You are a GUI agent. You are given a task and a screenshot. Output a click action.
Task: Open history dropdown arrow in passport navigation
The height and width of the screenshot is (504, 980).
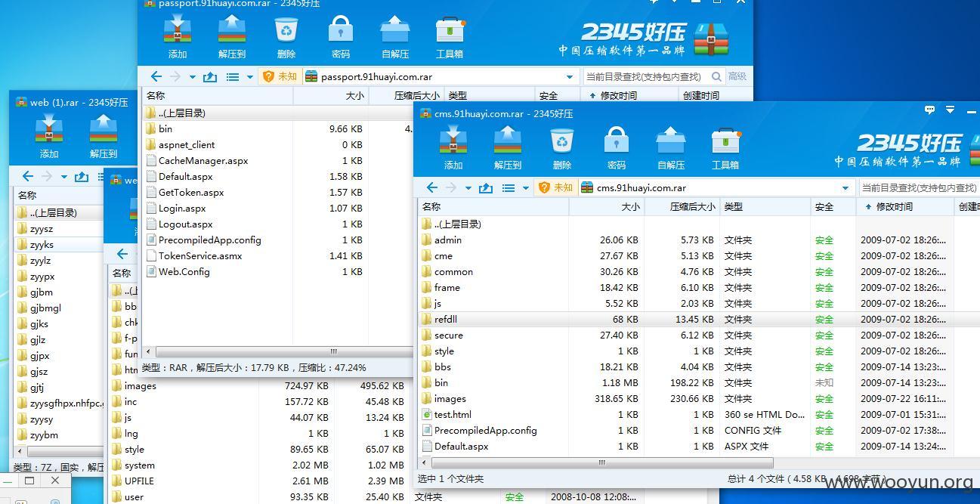(x=192, y=76)
